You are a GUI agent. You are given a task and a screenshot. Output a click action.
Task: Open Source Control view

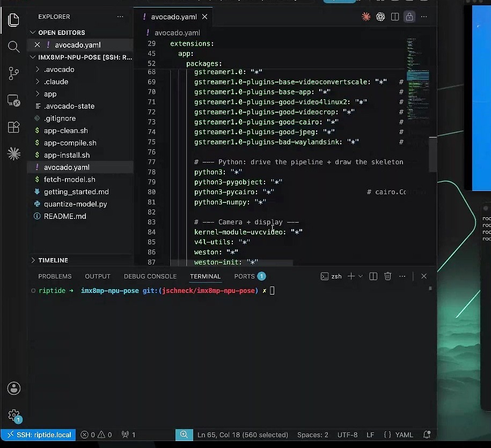click(13, 74)
